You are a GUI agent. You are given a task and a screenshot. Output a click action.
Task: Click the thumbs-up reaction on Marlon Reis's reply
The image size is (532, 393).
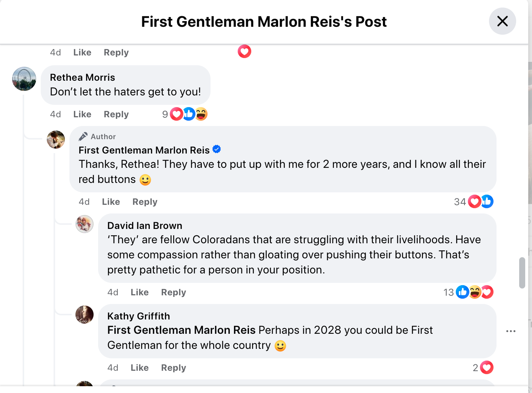pyautogui.click(x=487, y=201)
